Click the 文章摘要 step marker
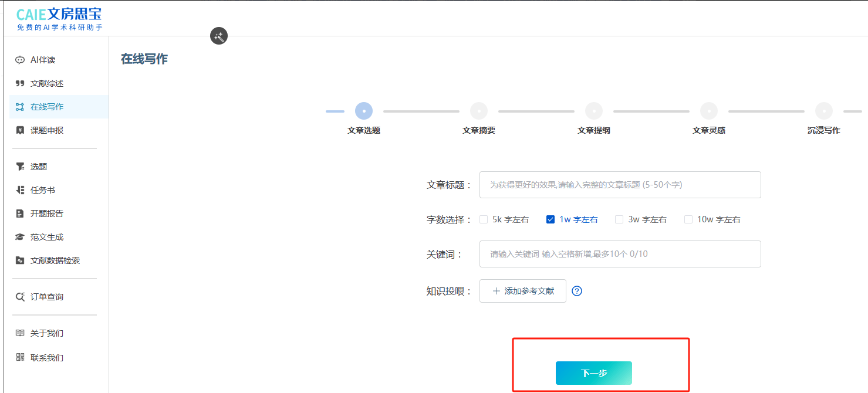 coord(479,110)
